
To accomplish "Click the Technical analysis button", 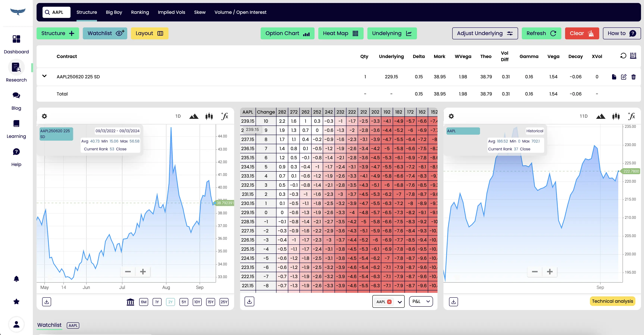I will tap(612, 301).
